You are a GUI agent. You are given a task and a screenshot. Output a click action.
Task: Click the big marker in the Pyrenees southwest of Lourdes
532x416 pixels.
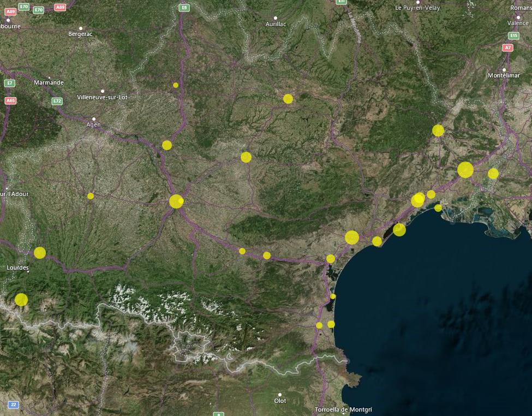[x=21, y=300]
